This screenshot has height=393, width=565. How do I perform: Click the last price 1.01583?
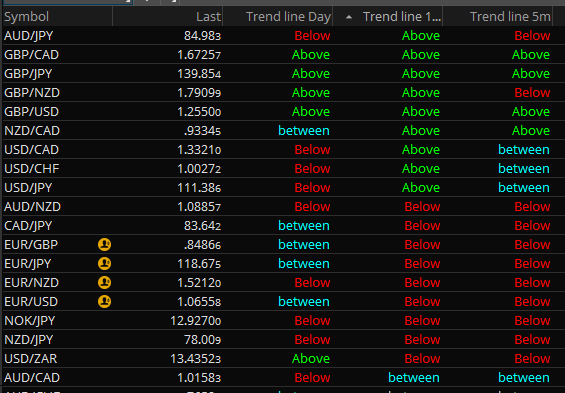199,378
